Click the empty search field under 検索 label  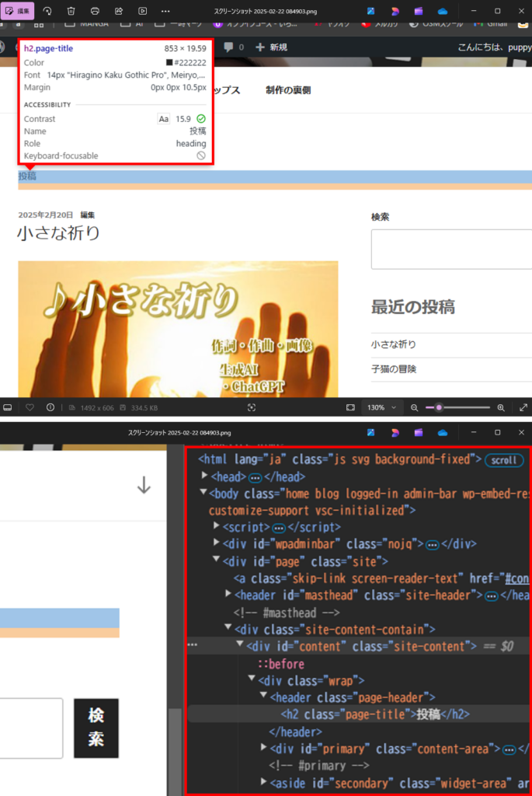coord(451,250)
